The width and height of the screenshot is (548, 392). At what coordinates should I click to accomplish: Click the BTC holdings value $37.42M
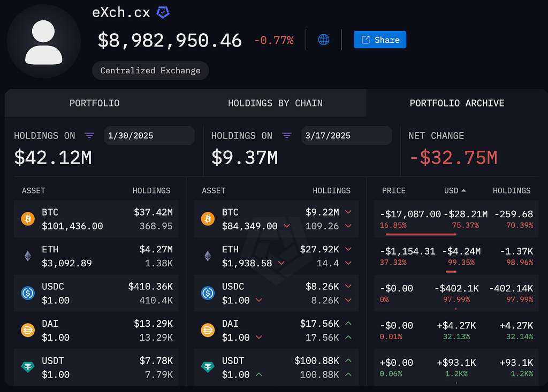tap(153, 212)
